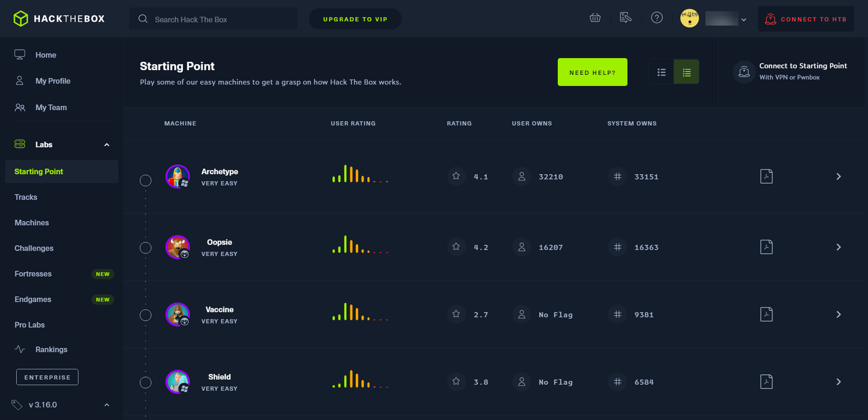Image resolution: width=868 pixels, height=420 pixels.
Task: Click the shopping basket icon in header
Action: [x=595, y=18]
